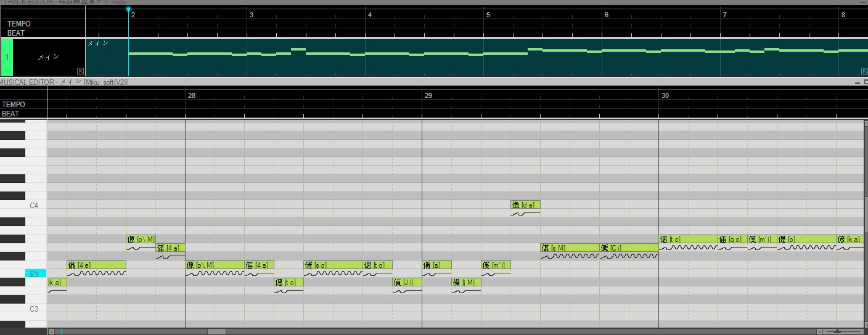
Task: Select the [s o] note
Action: pos(334,265)
